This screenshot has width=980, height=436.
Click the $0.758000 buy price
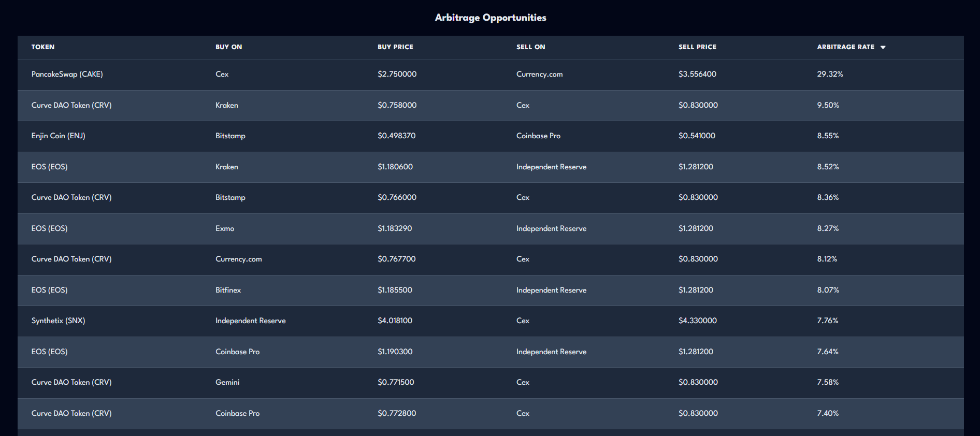pyautogui.click(x=397, y=105)
